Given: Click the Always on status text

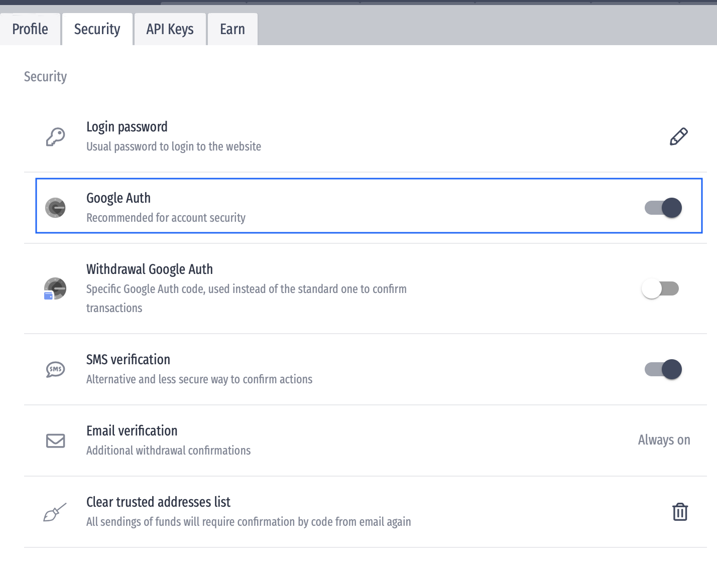Looking at the screenshot, I should (x=664, y=440).
